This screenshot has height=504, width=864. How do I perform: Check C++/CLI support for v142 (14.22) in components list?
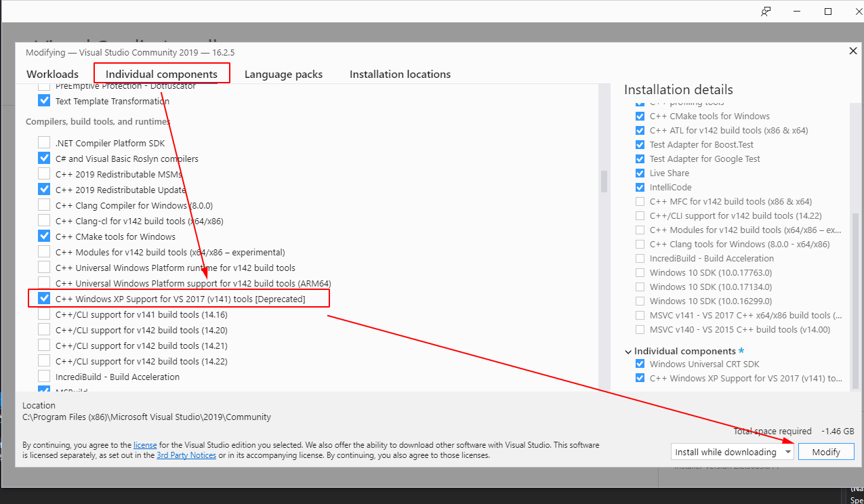(x=44, y=361)
